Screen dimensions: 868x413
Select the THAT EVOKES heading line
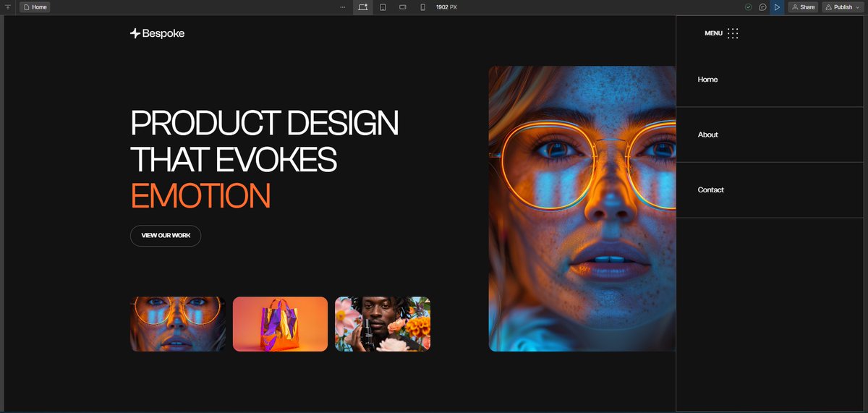click(x=234, y=159)
